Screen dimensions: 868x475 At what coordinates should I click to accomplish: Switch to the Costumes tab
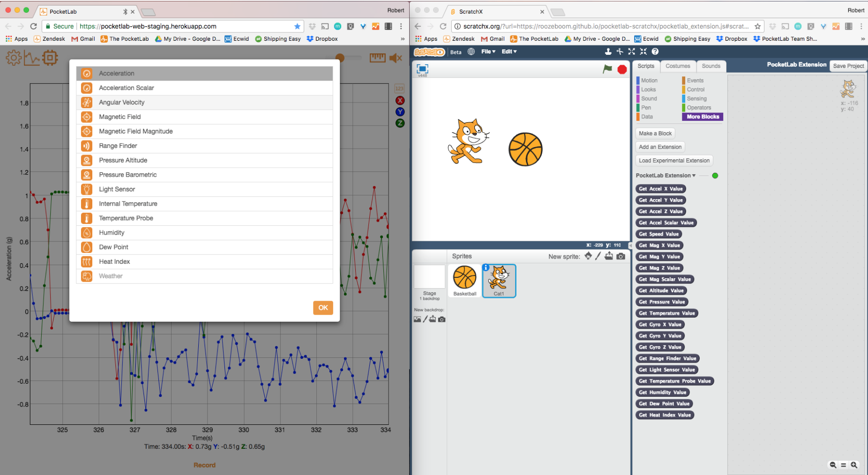678,66
